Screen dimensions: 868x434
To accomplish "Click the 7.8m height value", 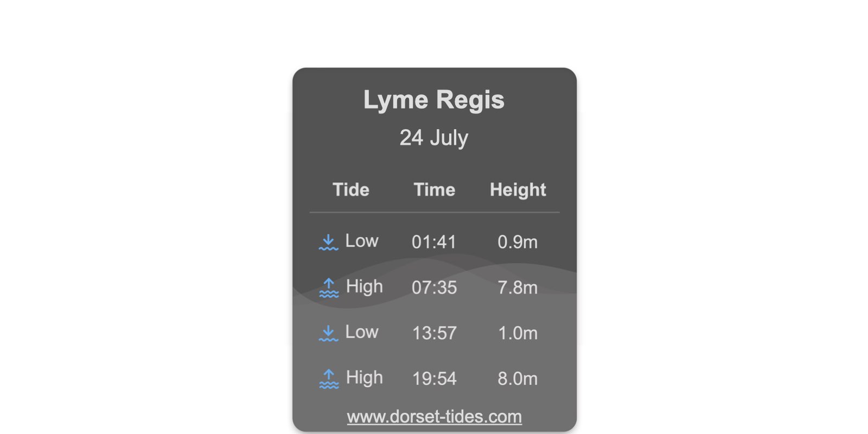I will click(x=518, y=288).
